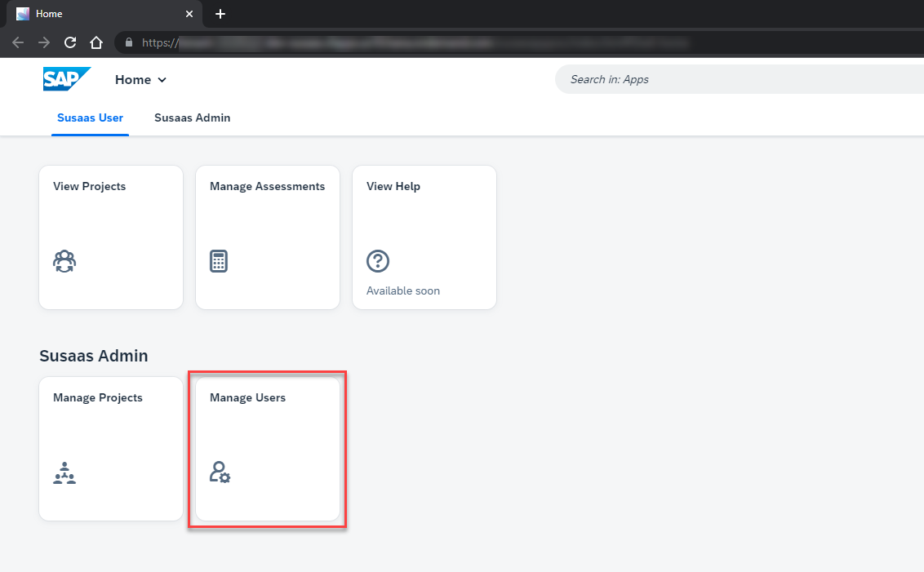Go forward in browser history
This screenshot has height=572, width=924.
point(44,42)
